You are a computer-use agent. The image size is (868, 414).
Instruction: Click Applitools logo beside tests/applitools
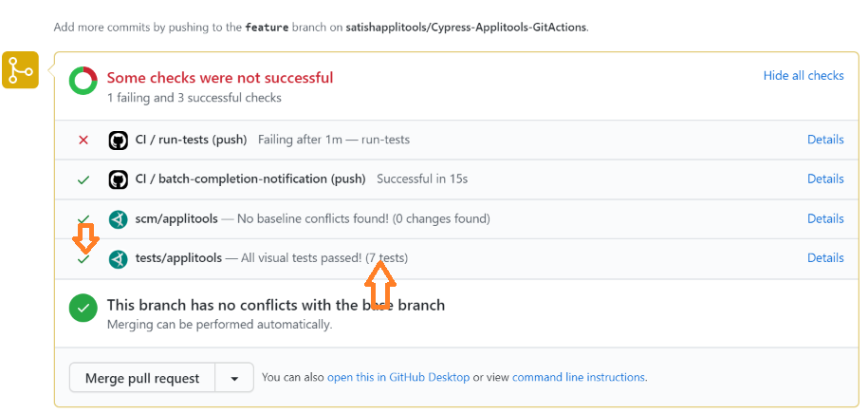(x=119, y=258)
